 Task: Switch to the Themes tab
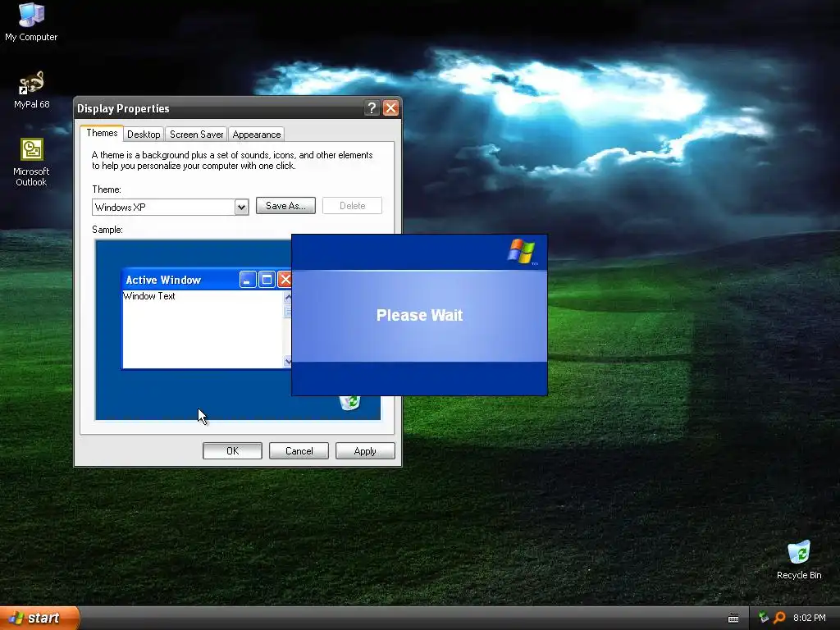tap(102, 133)
